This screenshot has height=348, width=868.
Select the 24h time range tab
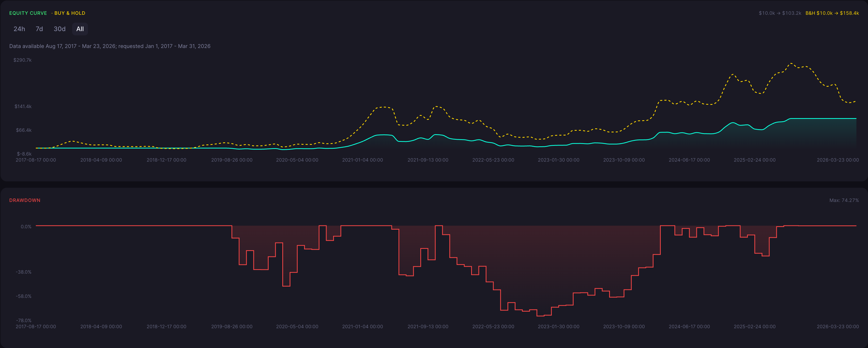coord(19,29)
